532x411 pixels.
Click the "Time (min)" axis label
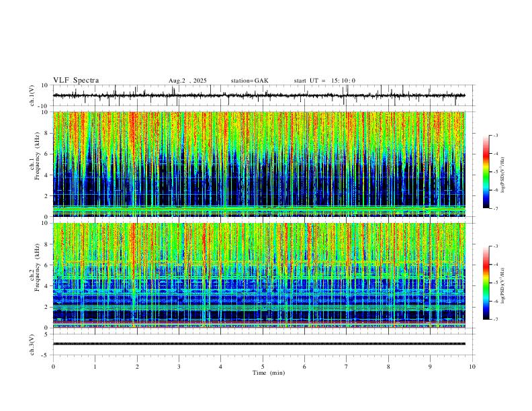click(269, 373)
